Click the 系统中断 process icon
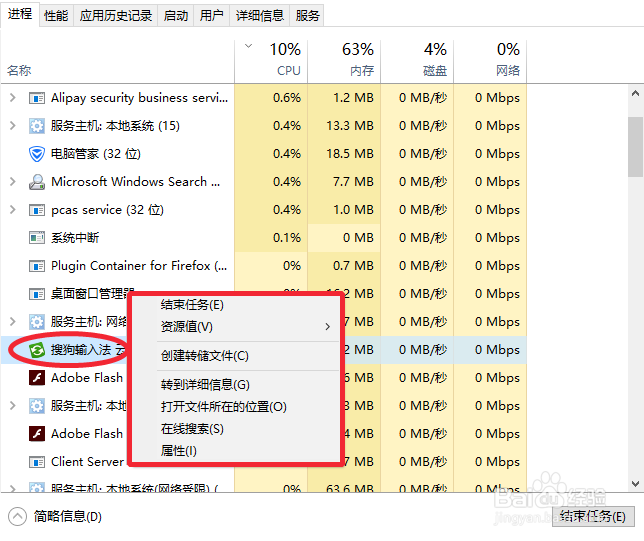The width and height of the screenshot is (644, 541). click(37, 238)
